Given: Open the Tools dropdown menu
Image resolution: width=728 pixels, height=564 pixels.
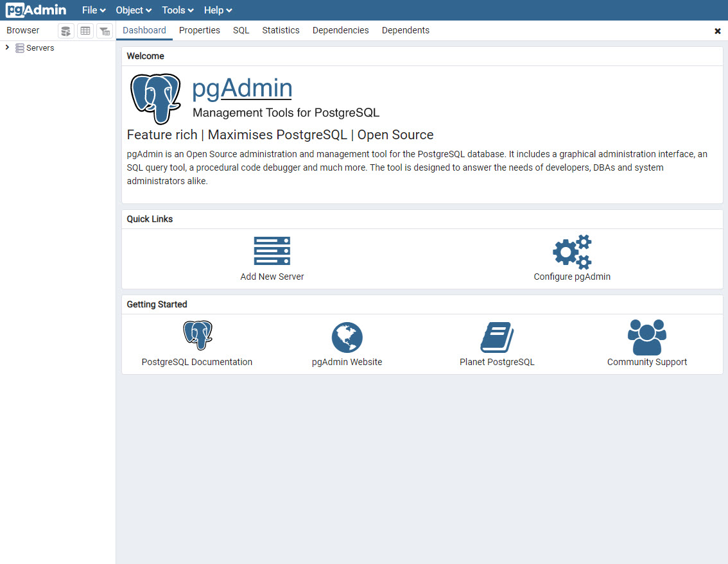Looking at the screenshot, I should [x=177, y=10].
